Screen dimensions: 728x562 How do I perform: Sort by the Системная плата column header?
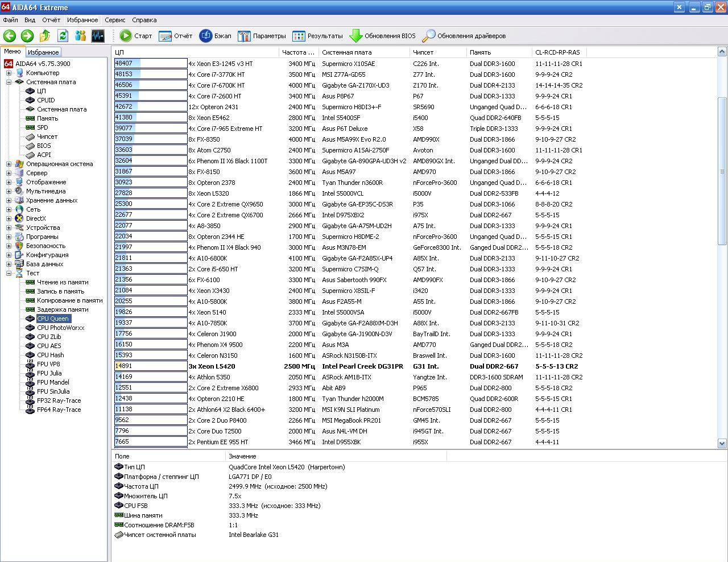point(364,52)
